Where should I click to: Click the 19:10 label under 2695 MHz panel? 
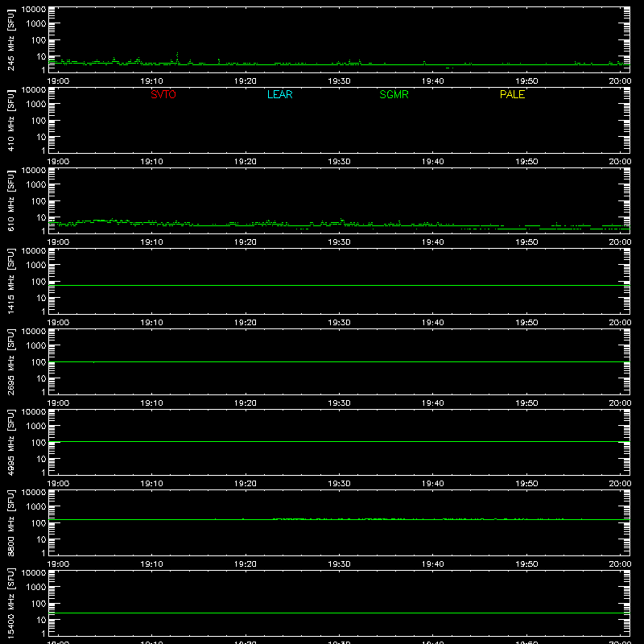point(152,403)
